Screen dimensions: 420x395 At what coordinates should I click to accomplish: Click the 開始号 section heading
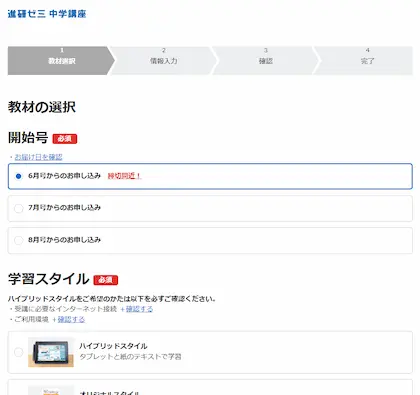[x=28, y=137]
